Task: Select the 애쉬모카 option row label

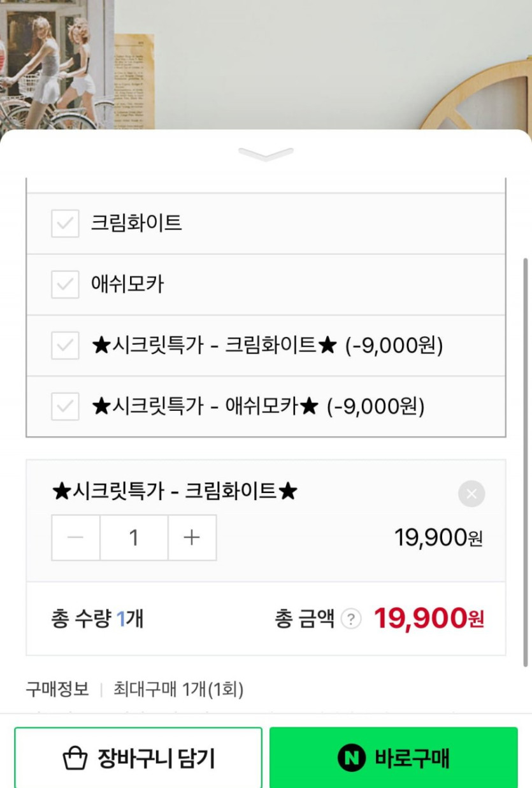Action: tap(127, 284)
